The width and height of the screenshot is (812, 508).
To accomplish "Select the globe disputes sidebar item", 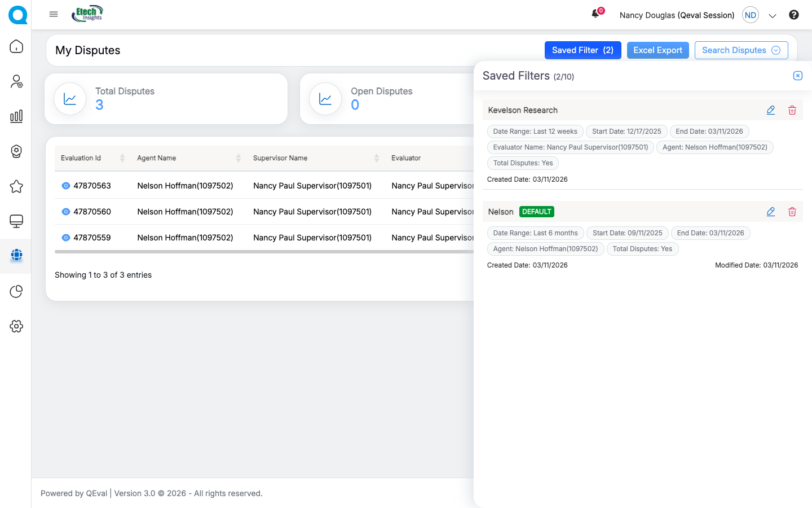I will click(x=16, y=256).
